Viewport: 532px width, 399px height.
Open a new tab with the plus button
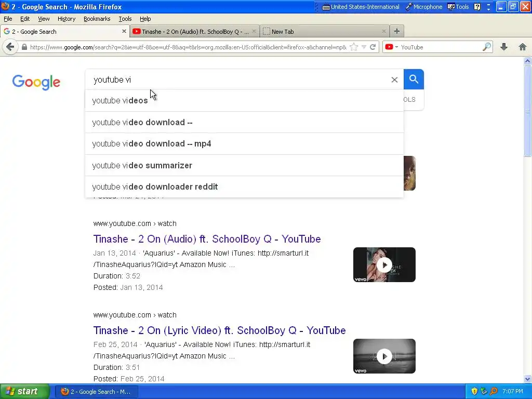point(396,31)
